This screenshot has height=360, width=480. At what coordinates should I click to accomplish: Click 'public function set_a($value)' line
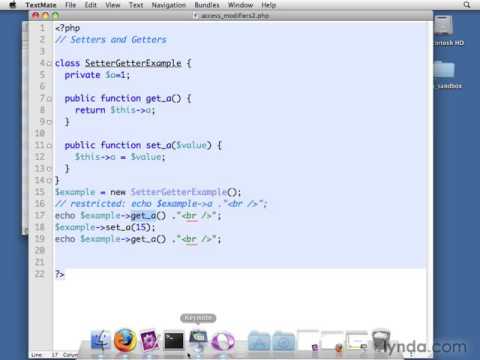(x=143, y=145)
